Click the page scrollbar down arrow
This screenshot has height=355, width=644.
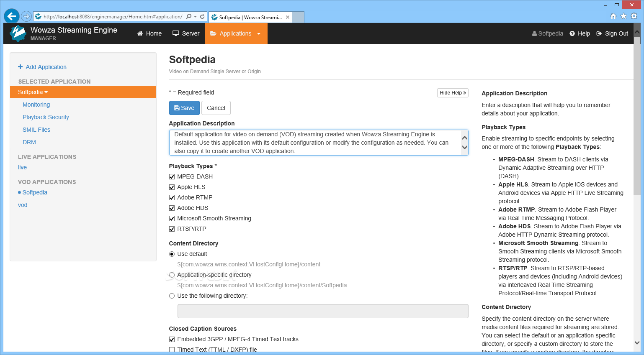(x=637, y=342)
